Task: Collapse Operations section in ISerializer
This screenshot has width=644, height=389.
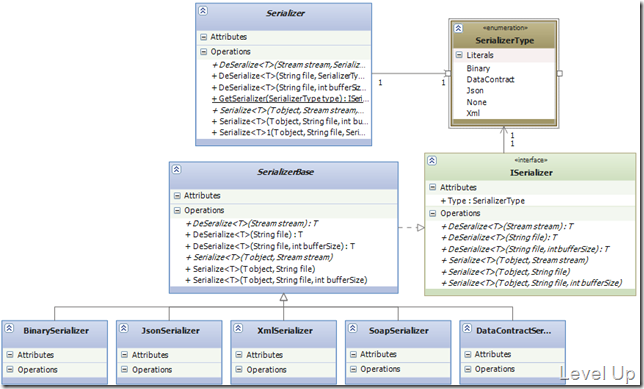Action: point(432,213)
